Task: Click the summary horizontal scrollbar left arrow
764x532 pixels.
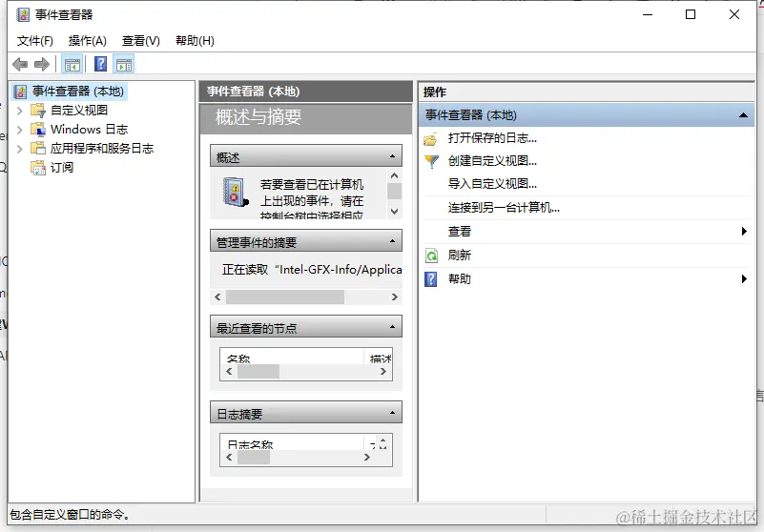Action: pos(217,297)
